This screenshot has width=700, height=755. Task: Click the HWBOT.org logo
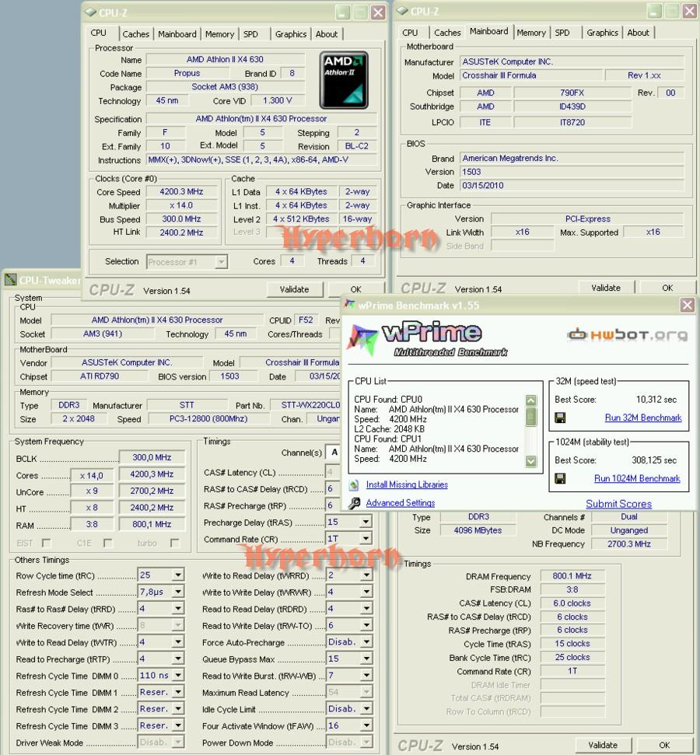click(627, 334)
